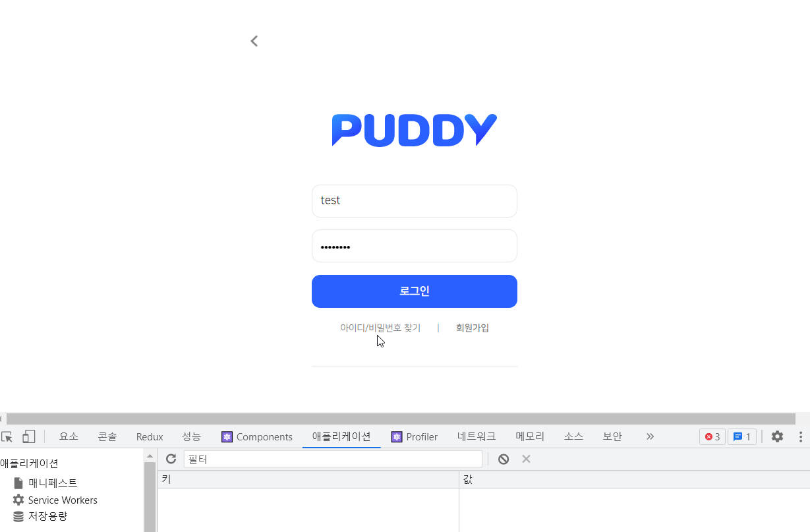Open the DevTools three-dot menu
Viewport: 810px width, 532px height.
[x=801, y=436]
